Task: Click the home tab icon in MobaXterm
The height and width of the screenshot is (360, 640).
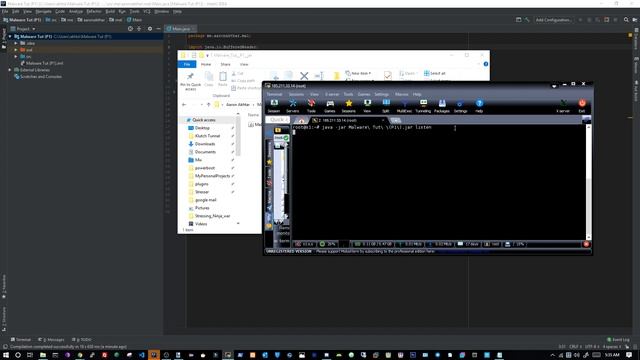Action: (301, 120)
